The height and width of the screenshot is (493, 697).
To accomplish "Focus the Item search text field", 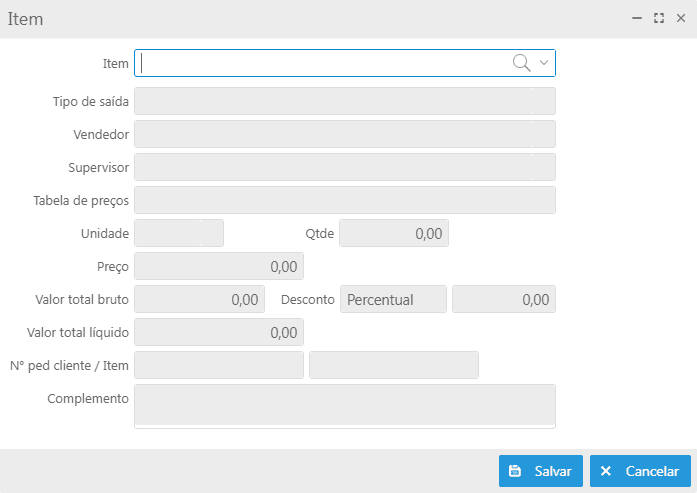I will [x=323, y=63].
